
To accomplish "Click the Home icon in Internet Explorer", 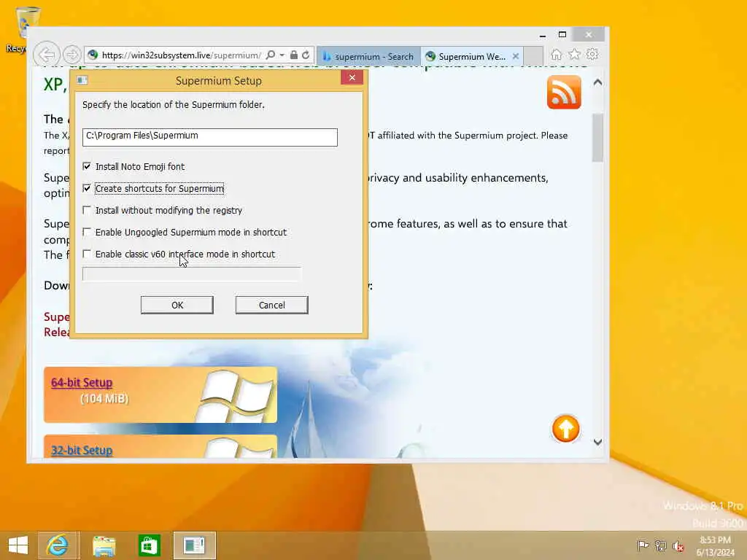I will click(x=556, y=54).
